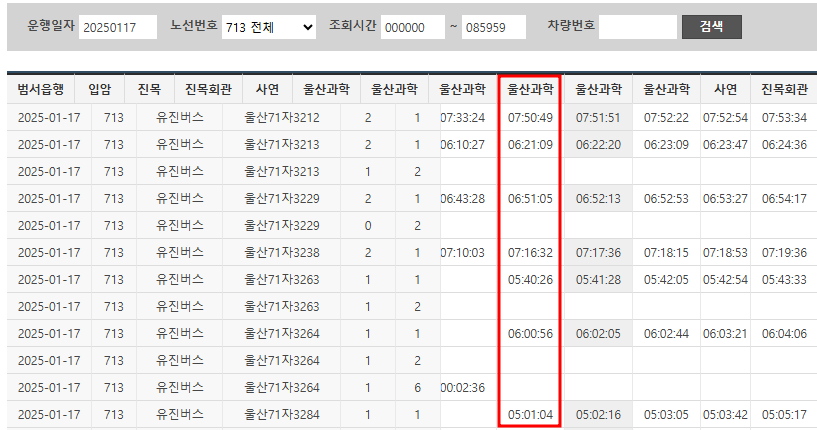Click the 05:01:04 time cell
Image resolution: width=817 pixels, height=430 pixels.
click(530, 414)
